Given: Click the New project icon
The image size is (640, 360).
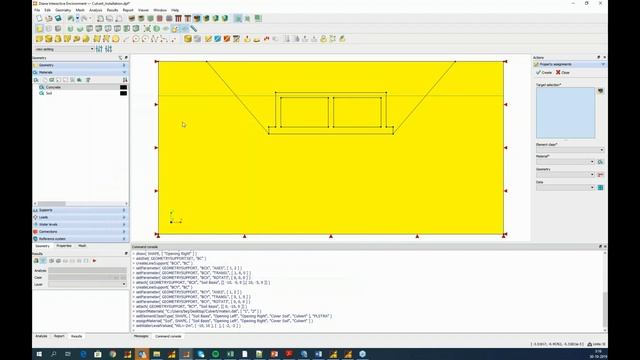Looking at the screenshot, I should 39,18.
